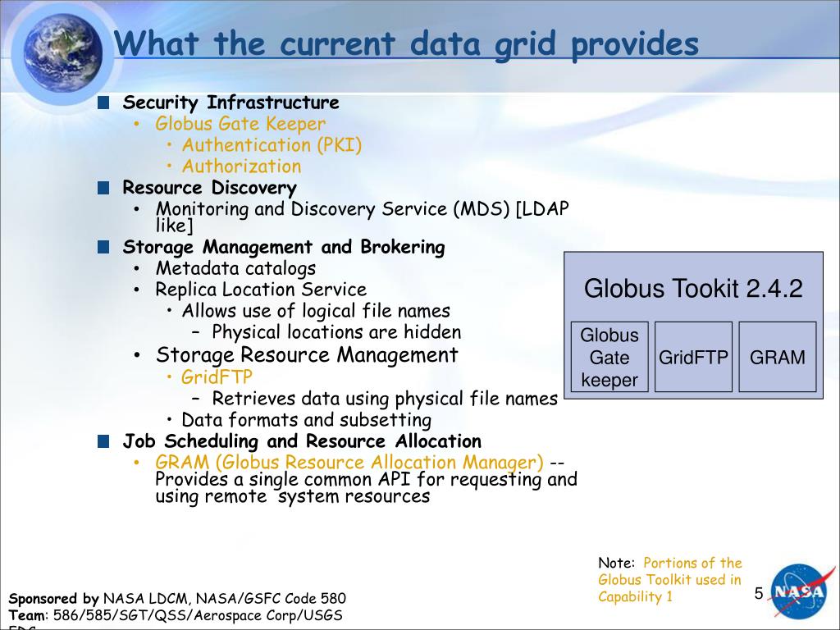The width and height of the screenshot is (840, 630).
Task: Select the 'Globus Gate keeper' diagram box
Action: [x=609, y=358]
